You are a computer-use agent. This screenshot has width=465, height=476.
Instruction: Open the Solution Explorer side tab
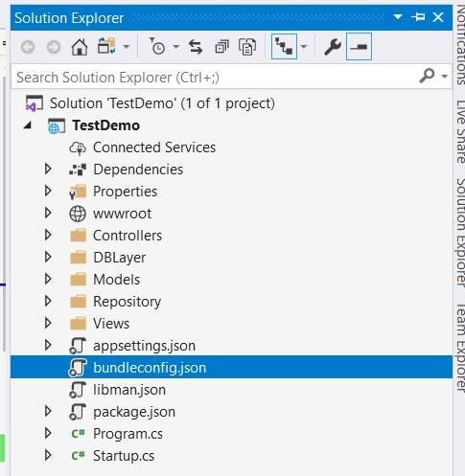click(x=460, y=232)
